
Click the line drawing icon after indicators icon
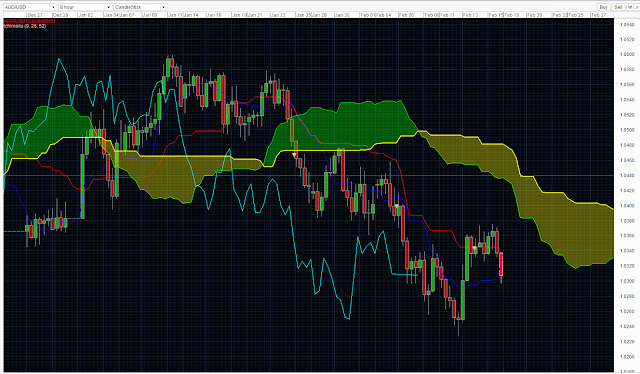point(636,7)
